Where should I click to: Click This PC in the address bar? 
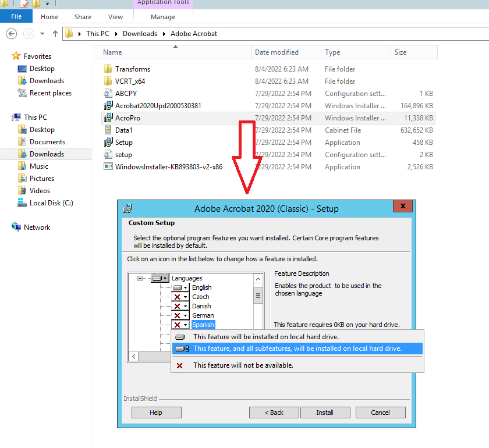click(x=98, y=34)
